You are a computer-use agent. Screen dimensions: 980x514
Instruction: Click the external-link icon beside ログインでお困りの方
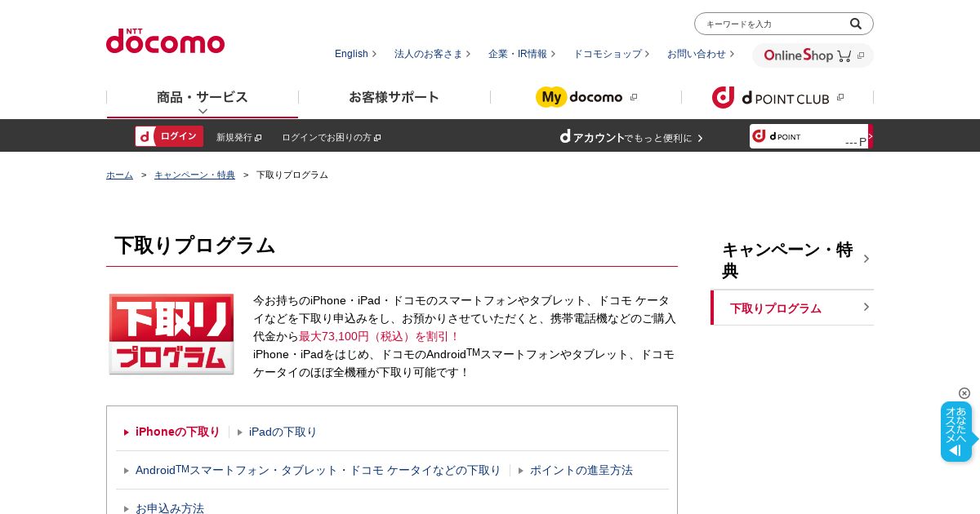coord(377,138)
